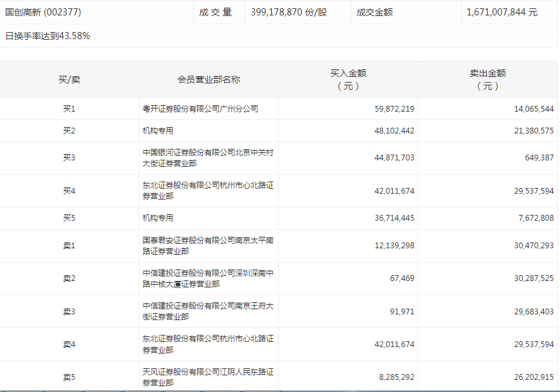Viewport: 560px width, 392px height.
Task: Select the 卖5 rank cell
Action: pos(69,377)
